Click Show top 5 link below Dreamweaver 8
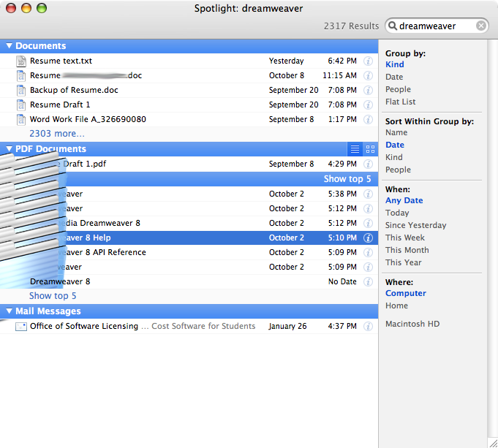 53,296
